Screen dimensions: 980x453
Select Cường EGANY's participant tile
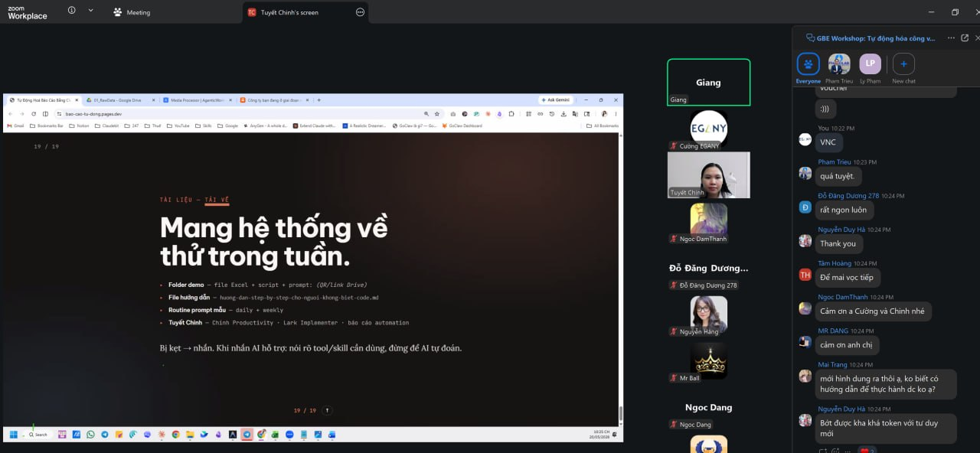point(708,129)
